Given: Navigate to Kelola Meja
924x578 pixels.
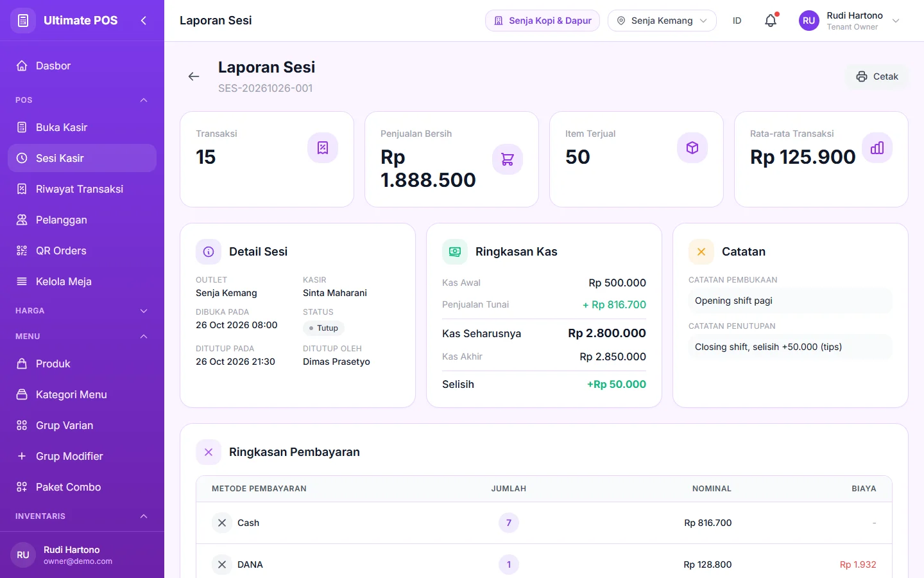Looking at the screenshot, I should [x=82, y=281].
